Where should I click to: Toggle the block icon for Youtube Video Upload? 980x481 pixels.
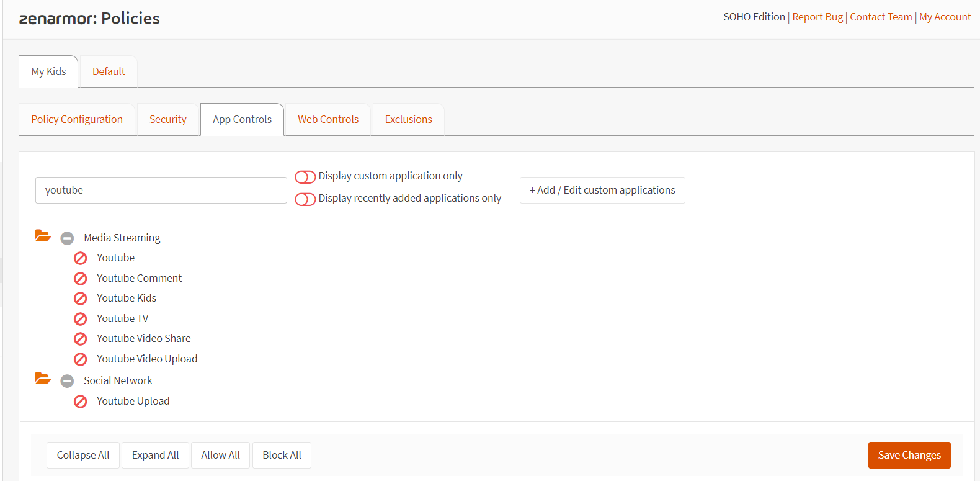pos(81,359)
